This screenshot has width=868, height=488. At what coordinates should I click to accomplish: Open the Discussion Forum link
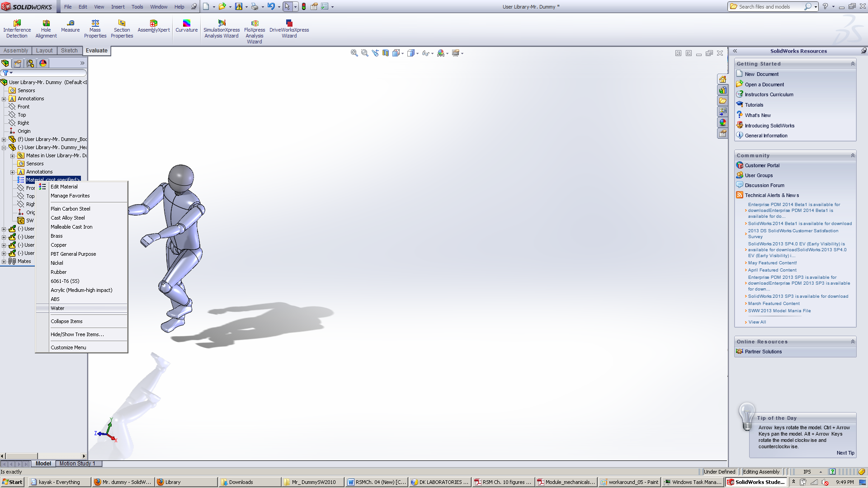point(764,185)
